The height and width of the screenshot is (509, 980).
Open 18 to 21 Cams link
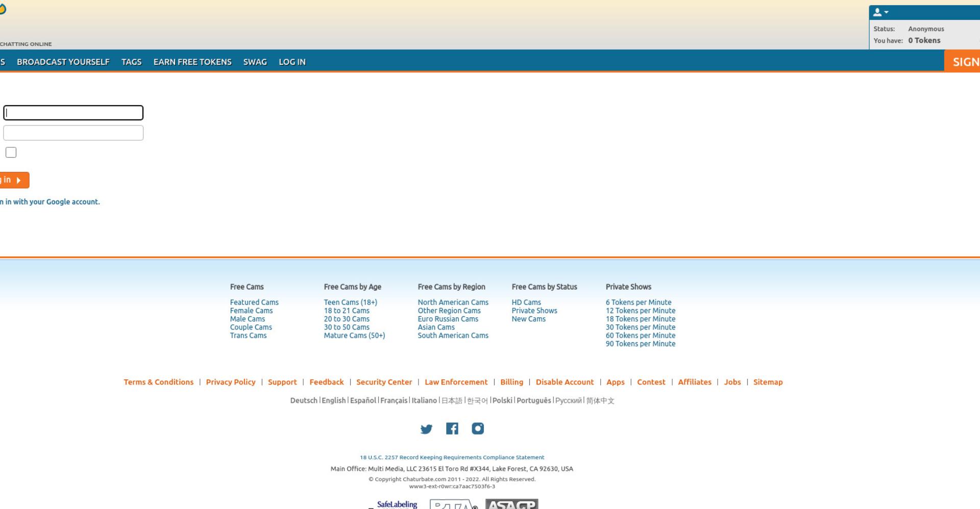(347, 311)
